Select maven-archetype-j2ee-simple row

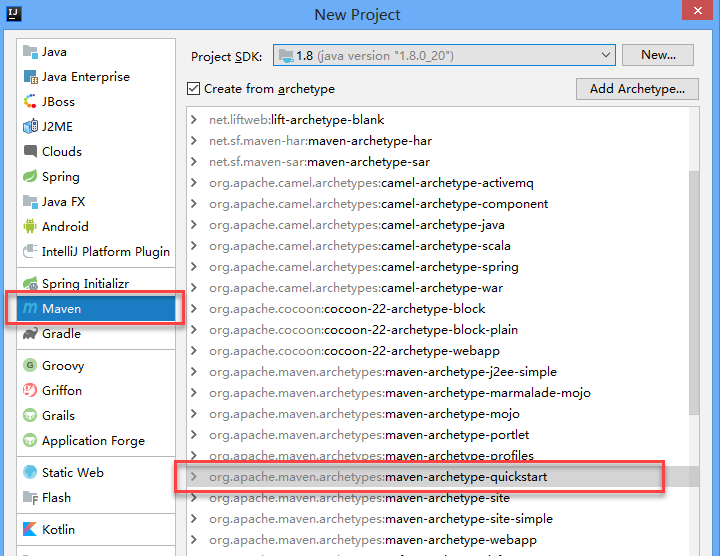tap(438, 372)
